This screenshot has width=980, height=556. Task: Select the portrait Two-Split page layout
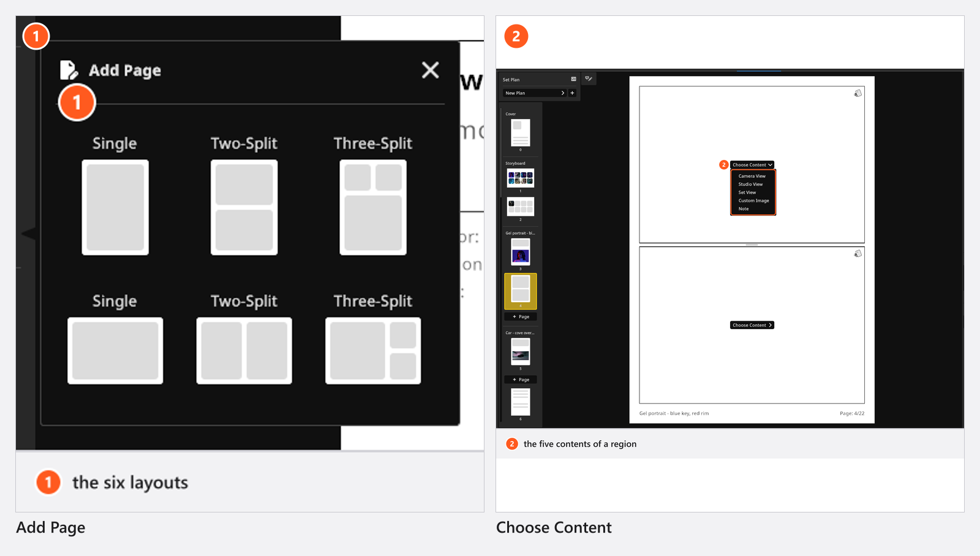pos(244,207)
